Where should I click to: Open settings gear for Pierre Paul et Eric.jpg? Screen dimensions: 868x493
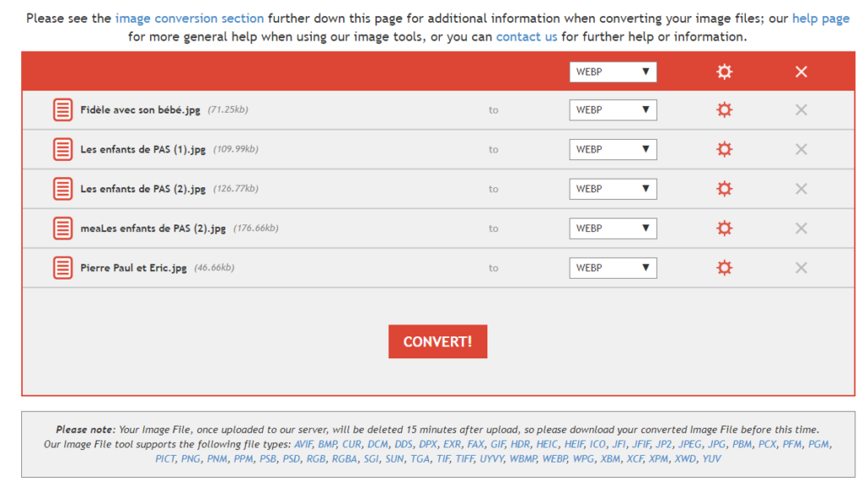pos(724,268)
